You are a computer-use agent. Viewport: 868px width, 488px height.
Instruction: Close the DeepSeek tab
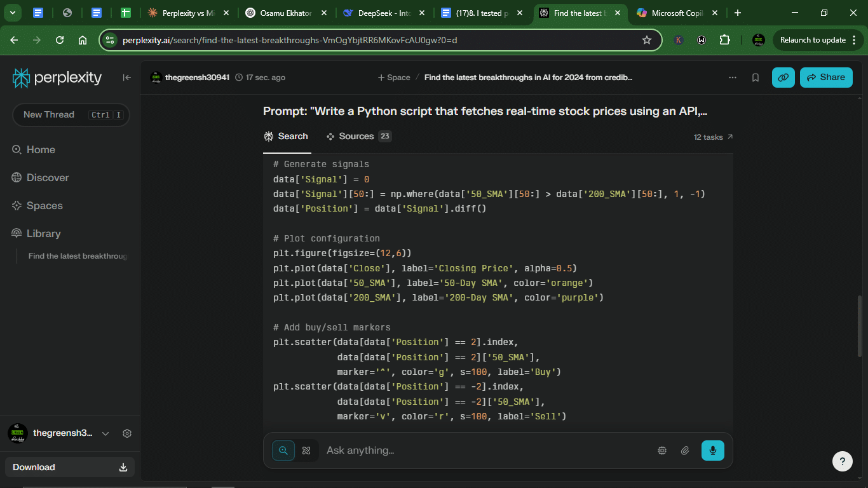422,13
